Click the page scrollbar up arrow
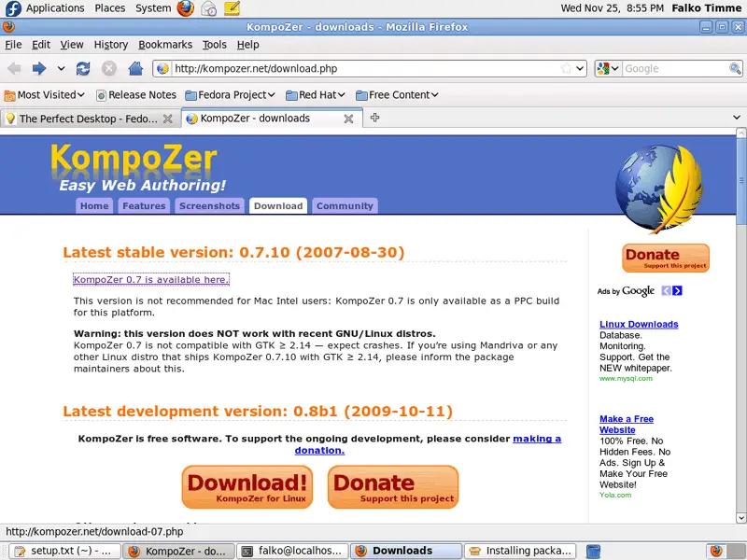Screen dimensions: 747x560 point(740,133)
